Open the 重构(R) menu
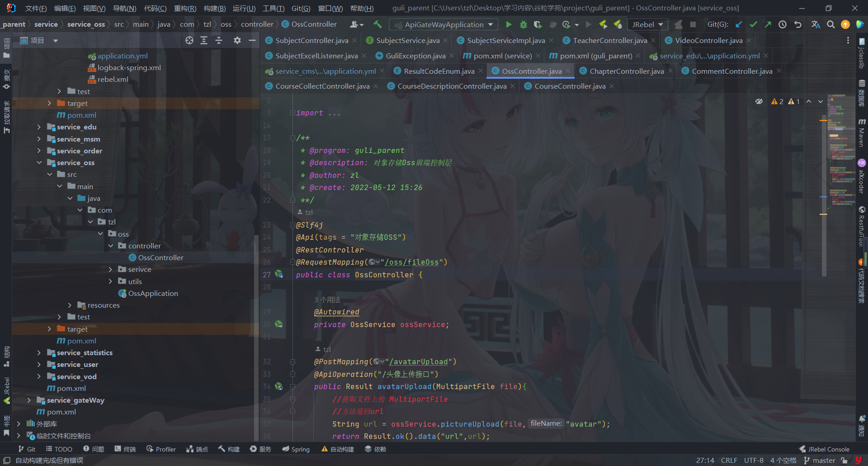The height and width of the screenshot is (466, 868). coord(185,9)
